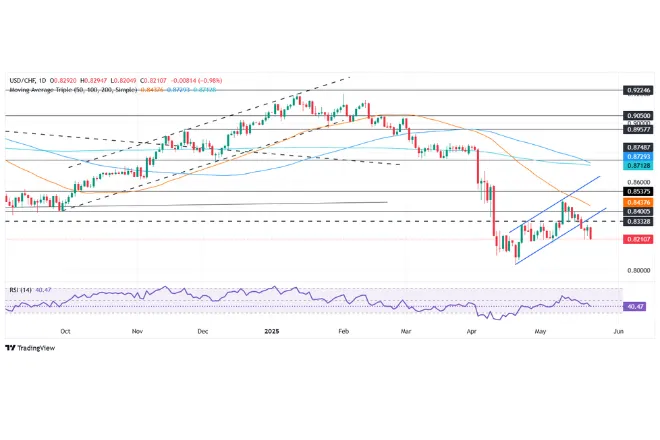Viewport: 660px width, 440px height.
Task: Click the cyan 0.87128 moving average label
Action: pos(638,166)
